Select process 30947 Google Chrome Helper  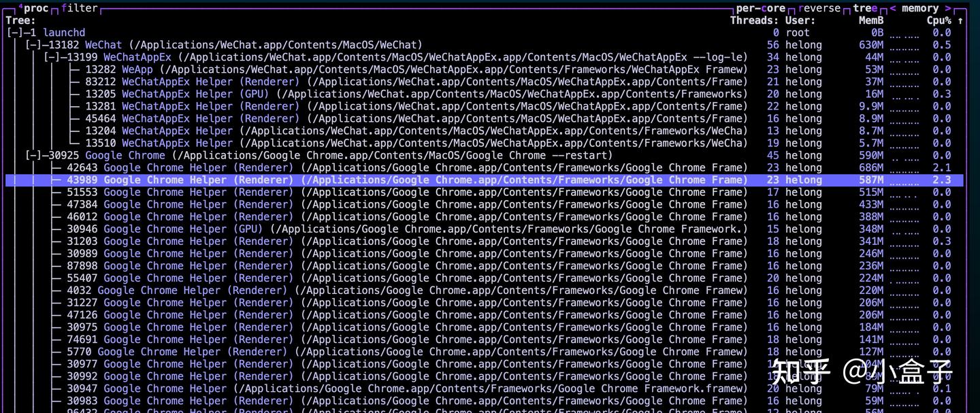pyautogui.click(x=485, y=389)
